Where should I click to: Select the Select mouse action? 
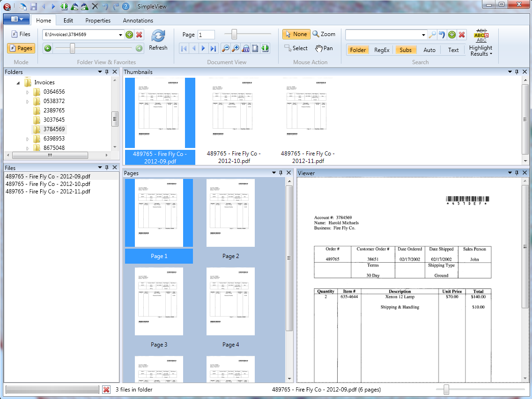[x=296, y=48]
